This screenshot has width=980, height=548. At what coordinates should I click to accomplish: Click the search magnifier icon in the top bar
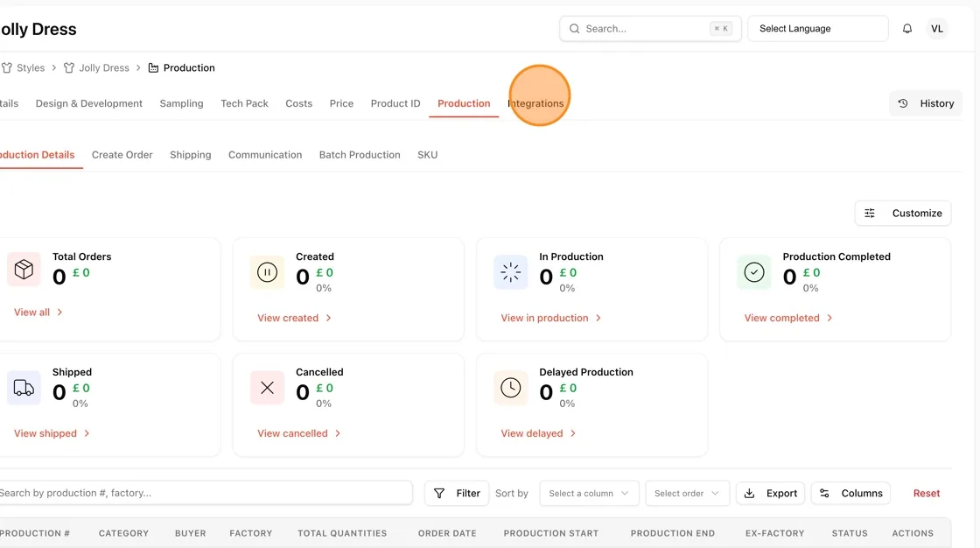574,29
